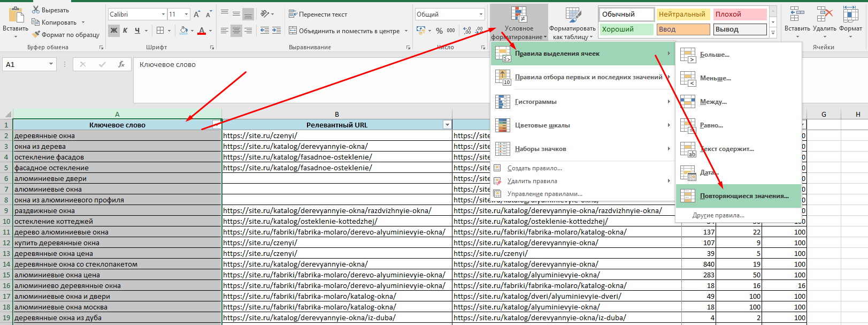Open Цветовые шкалы submenu
Screen dimensions: 868x325
click(x=582, y=125)
